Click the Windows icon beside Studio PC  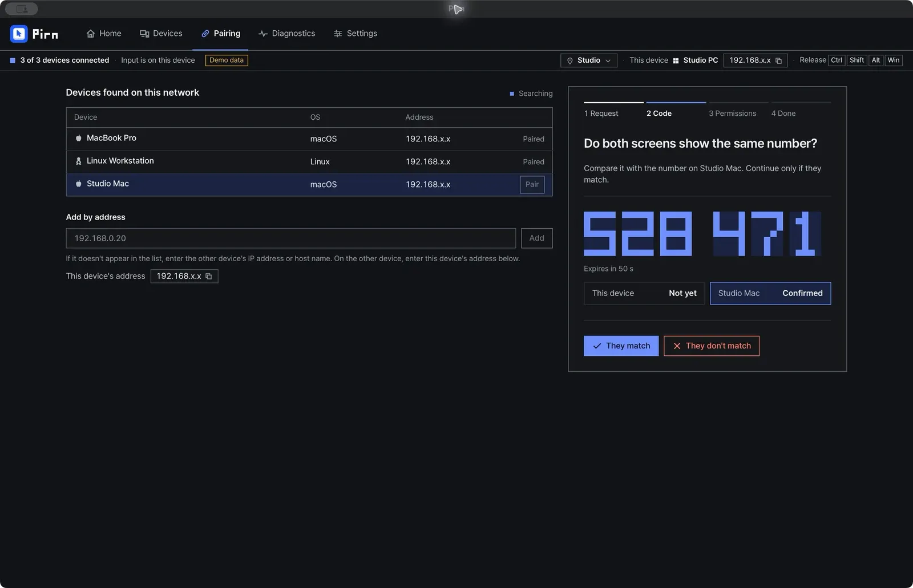676,61
